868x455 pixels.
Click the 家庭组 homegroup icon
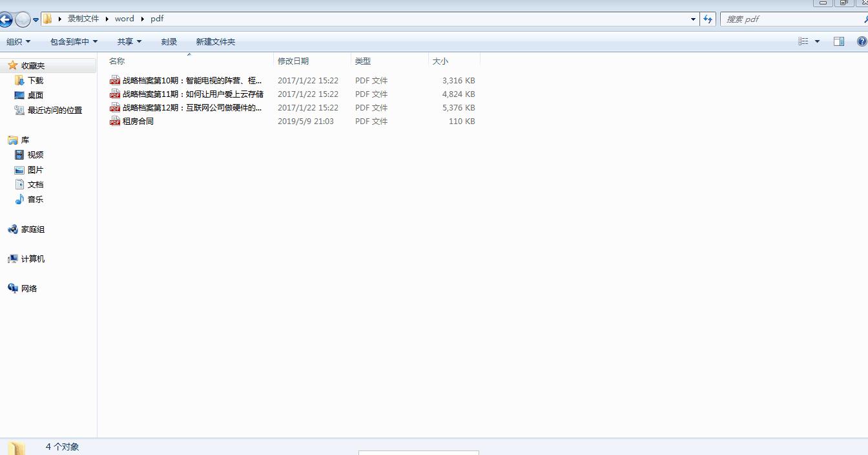[12, 229]
